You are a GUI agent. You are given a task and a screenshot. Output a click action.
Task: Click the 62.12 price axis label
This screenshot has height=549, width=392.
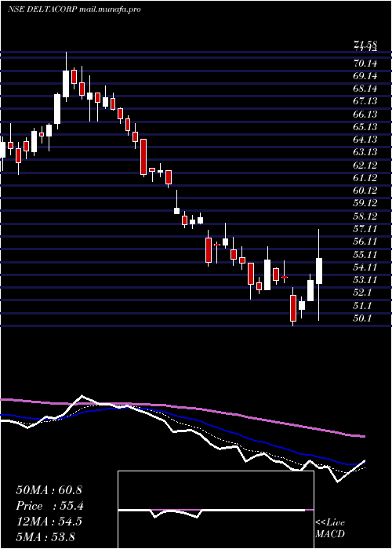365,165
